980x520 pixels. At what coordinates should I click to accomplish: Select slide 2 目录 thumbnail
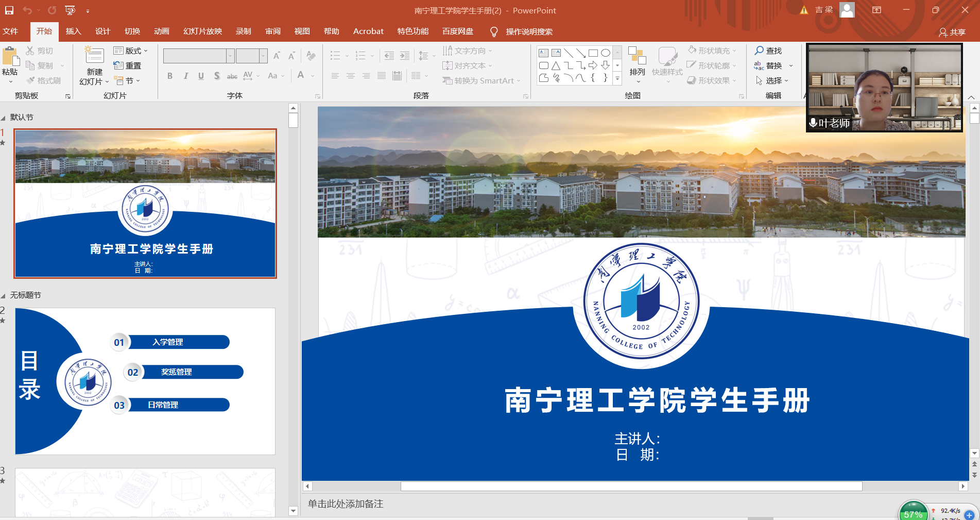145,381
